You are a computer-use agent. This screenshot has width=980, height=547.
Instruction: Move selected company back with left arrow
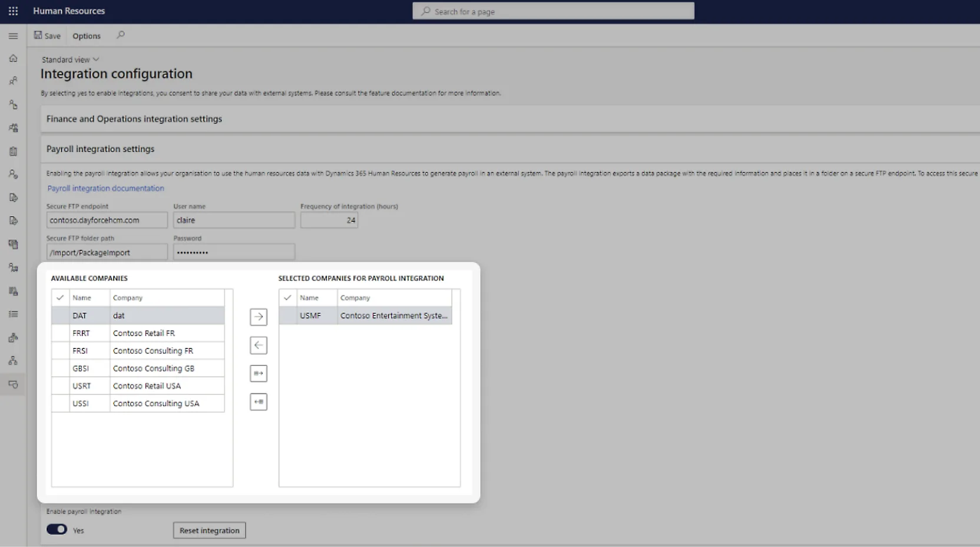[259, 345]
